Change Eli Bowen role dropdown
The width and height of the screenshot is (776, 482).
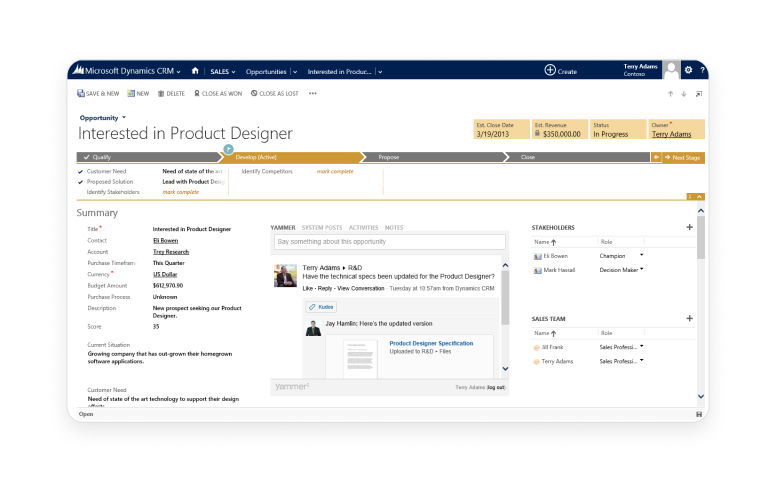[x=641, y=255]
